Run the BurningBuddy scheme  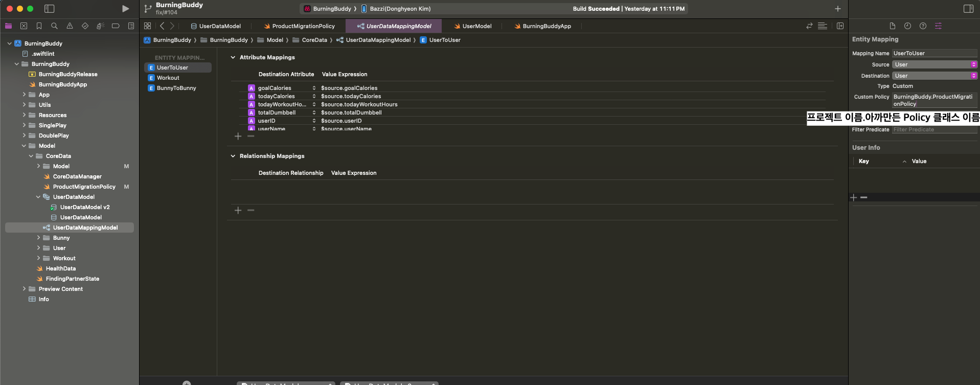coord(125,9)
